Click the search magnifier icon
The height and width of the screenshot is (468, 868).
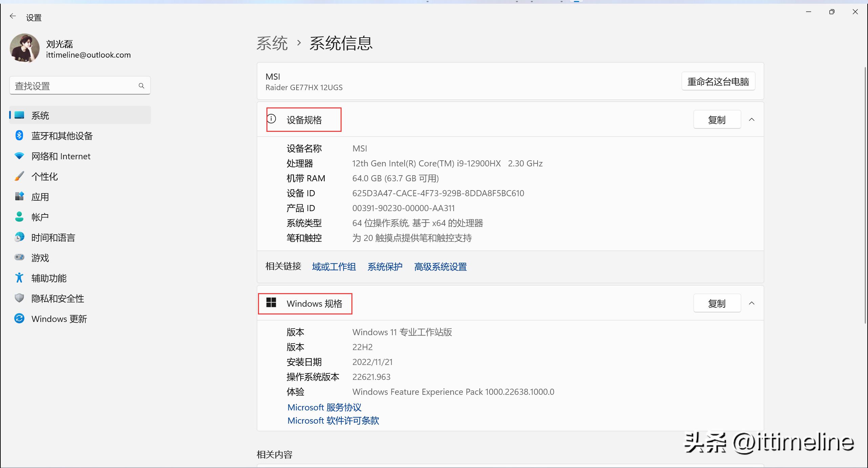[142, 86]
